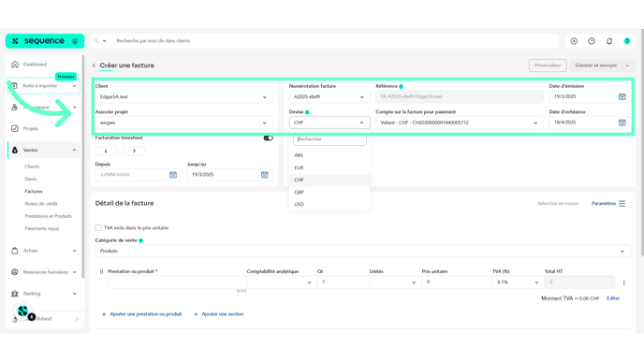Expand the Achats menu section

74,251
